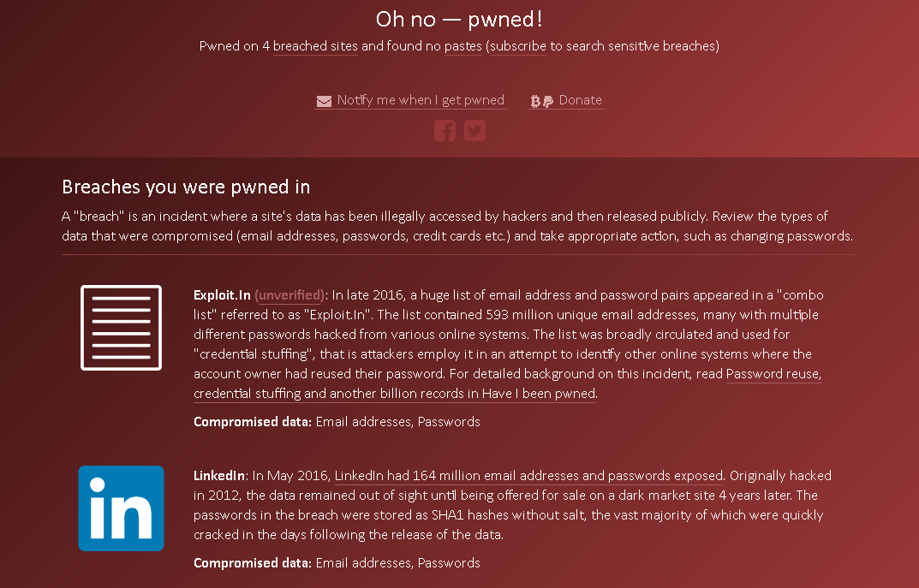This screenshot has height=588, width=919.
Task: Select 'Breaches you were pwned in' heading
Action: pos(185,187)
